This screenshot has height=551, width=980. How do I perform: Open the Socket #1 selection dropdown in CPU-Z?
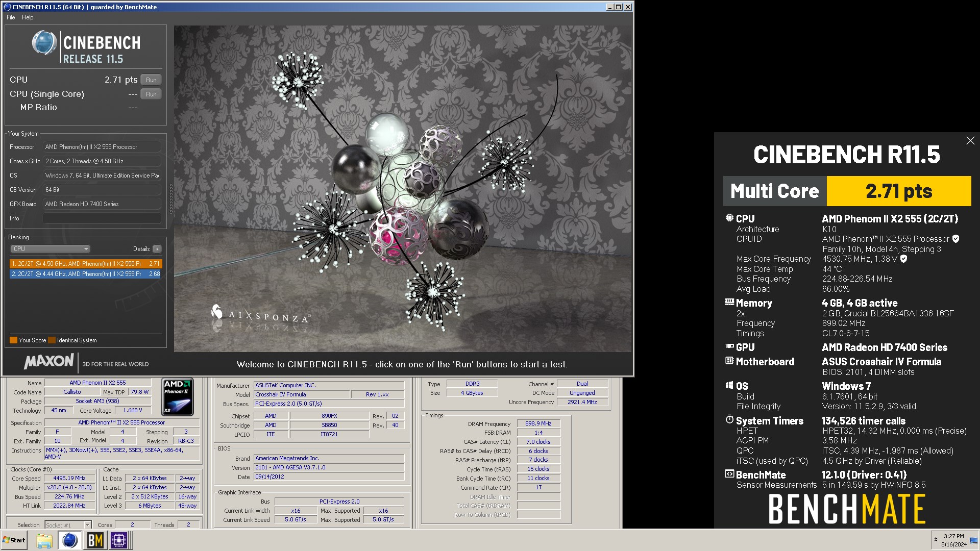tap(68, 525)
